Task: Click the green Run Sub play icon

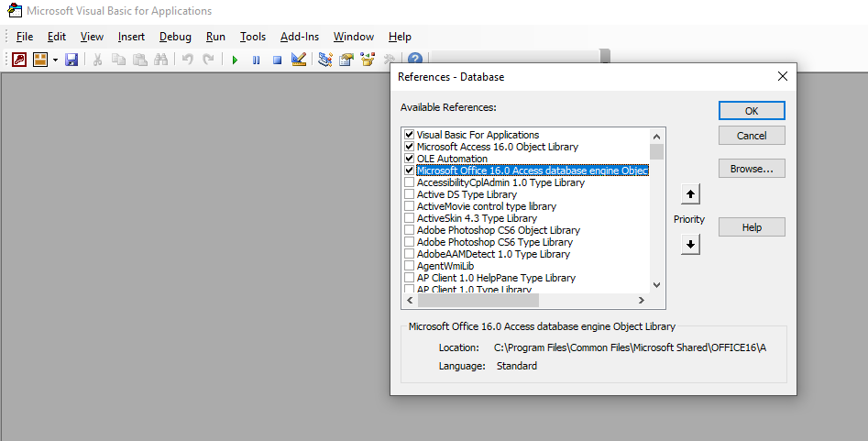Action: click(235, 60)
